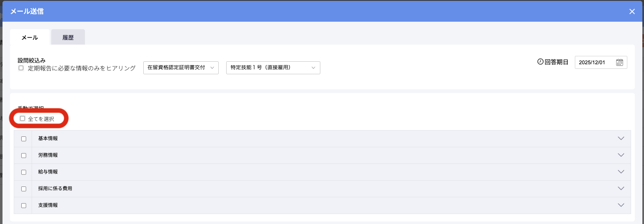
Task: Mark the 支援情報 row checkbox
Action: tap(24, 205)
